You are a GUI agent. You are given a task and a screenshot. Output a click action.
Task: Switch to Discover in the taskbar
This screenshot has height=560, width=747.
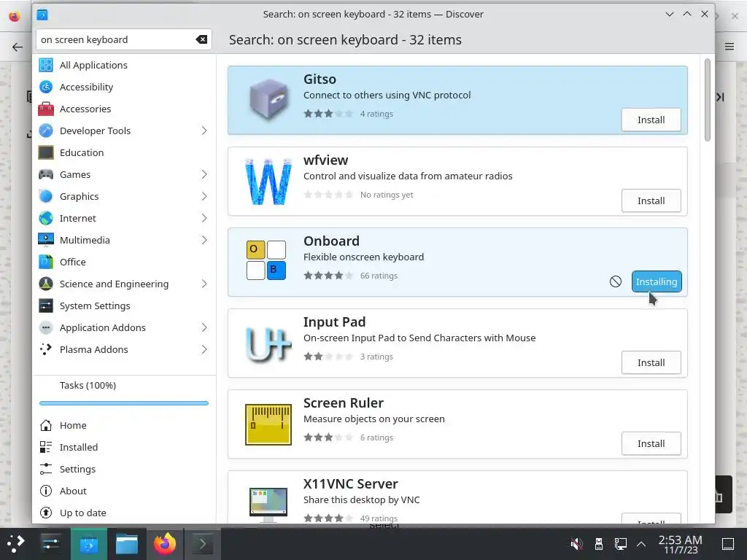click(88, 543)
